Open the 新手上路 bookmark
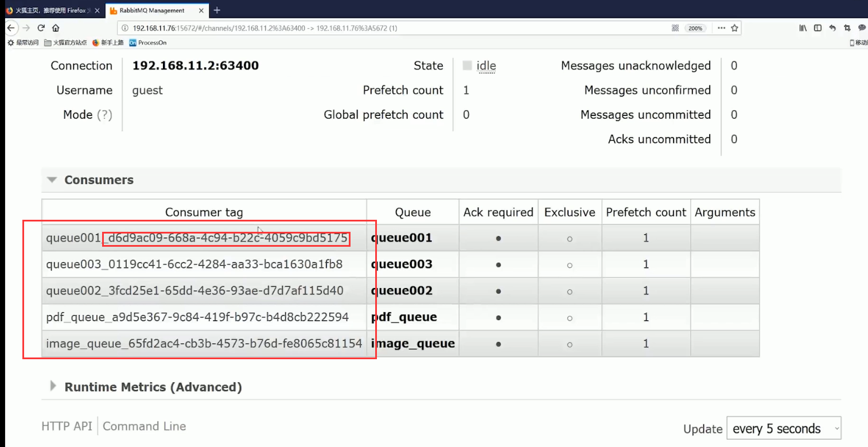 coord(107,42)
